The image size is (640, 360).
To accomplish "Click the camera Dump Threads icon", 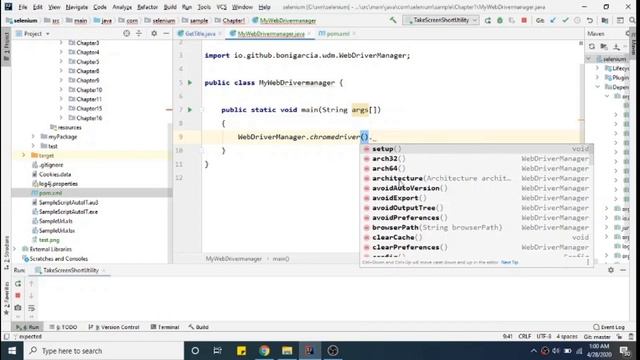I will (18, 308).
